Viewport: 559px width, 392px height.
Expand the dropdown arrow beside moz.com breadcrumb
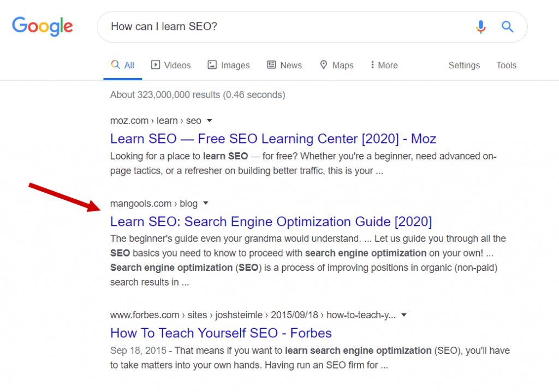[x=210, y=121]
